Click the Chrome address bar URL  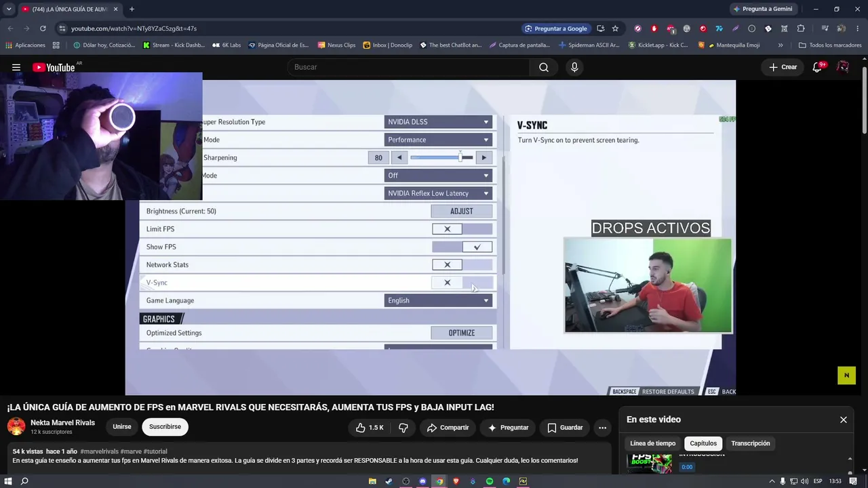coord(134,28)
